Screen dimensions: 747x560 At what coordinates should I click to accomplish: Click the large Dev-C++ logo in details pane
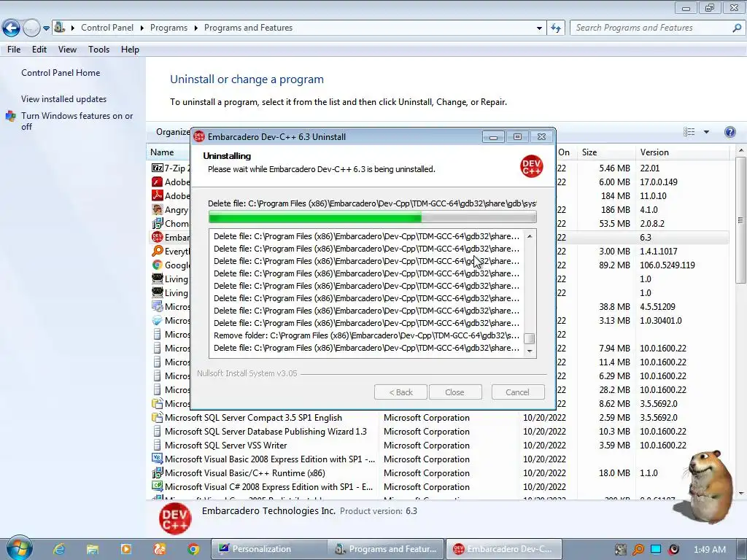[175, 519]
